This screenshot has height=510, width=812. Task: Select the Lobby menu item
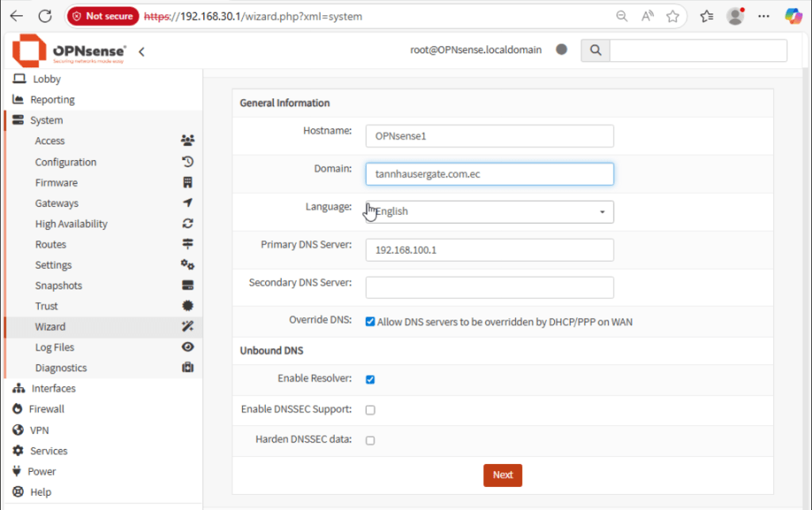click(47, 79)
